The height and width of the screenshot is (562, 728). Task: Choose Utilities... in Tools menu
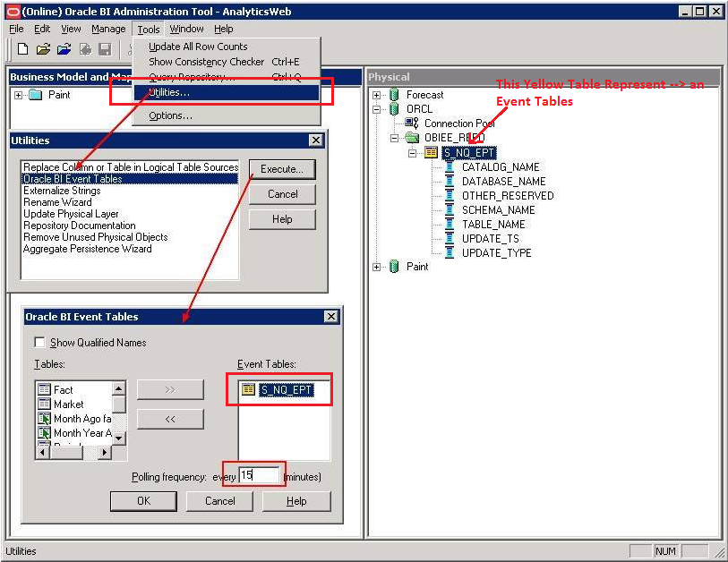pos(227,92)
